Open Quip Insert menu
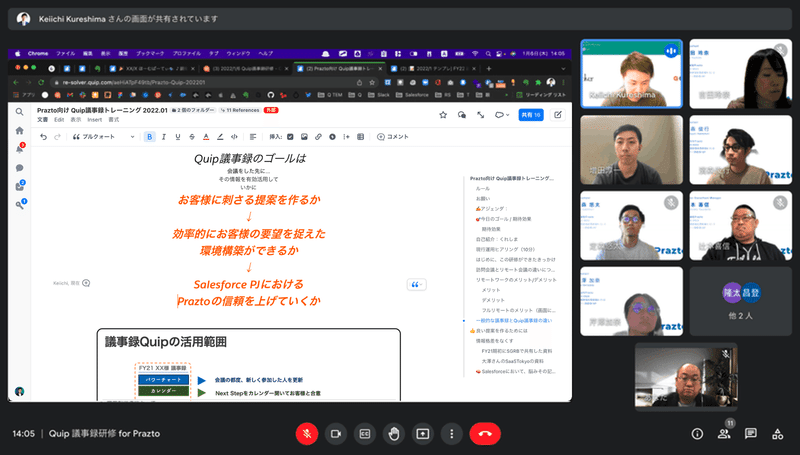Screen dimensions: 800x455 tap(94, 120)
